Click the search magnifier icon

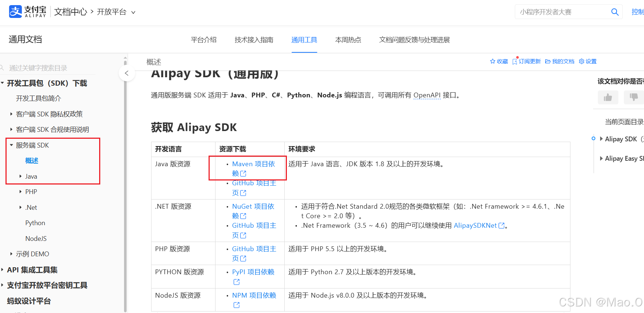tap(615, 12)
